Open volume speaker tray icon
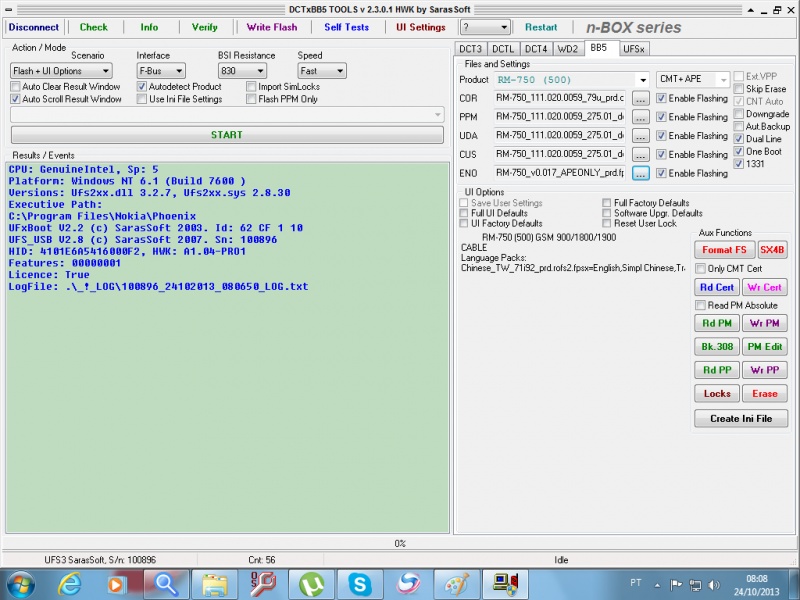The image size is (800, 600). point(714,585)
